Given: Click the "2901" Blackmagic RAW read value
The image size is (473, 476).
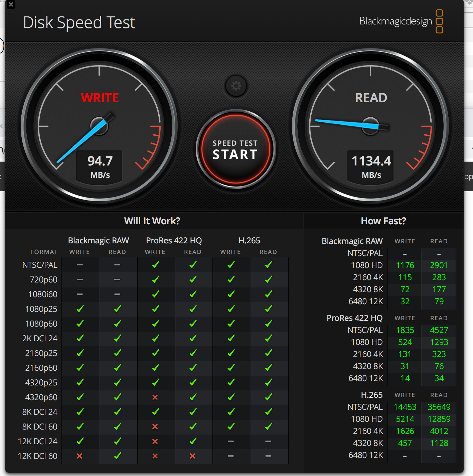Looking at the screenshot, I should 439,265.
